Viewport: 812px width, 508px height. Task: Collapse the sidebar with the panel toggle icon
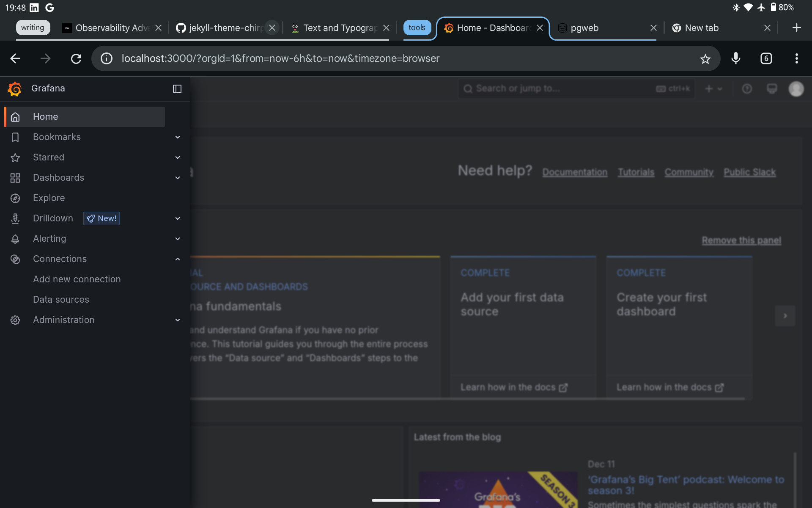[x=177, y=89]
